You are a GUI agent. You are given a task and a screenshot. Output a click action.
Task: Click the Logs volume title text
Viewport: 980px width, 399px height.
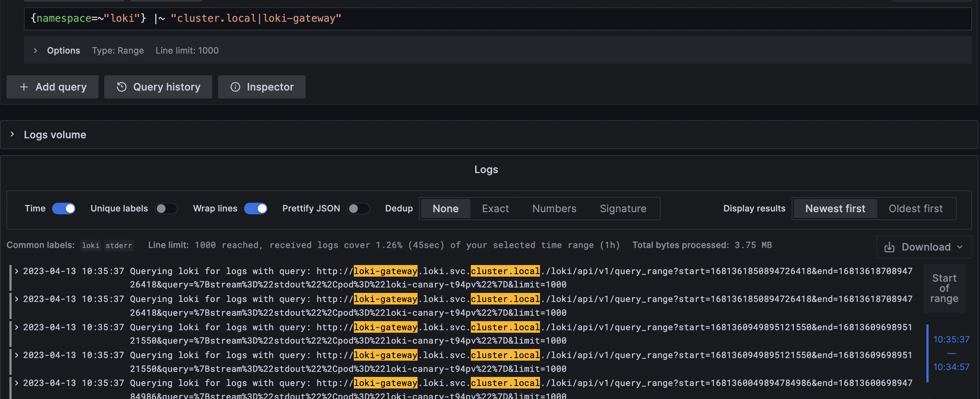(55, 135)
